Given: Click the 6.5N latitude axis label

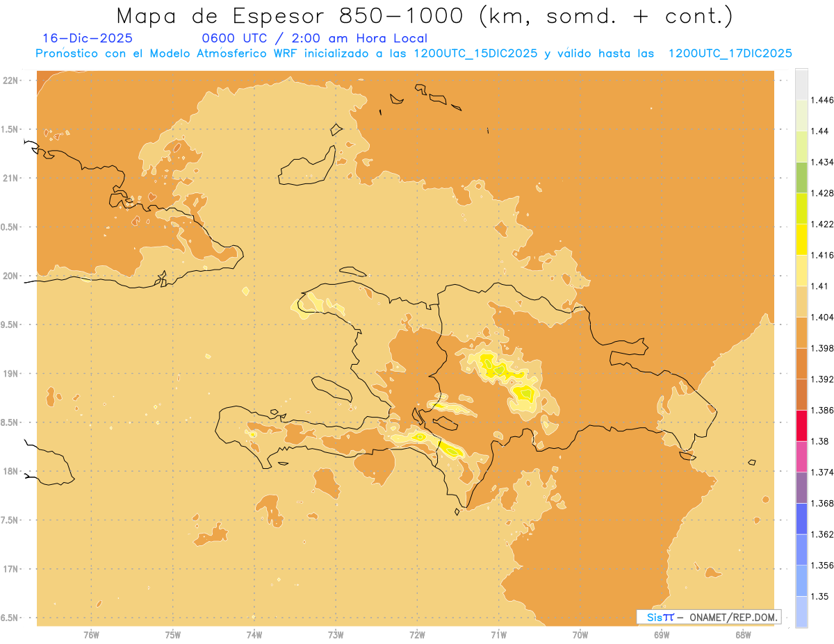Looking at the screenshot, I should tap(9, 618).
